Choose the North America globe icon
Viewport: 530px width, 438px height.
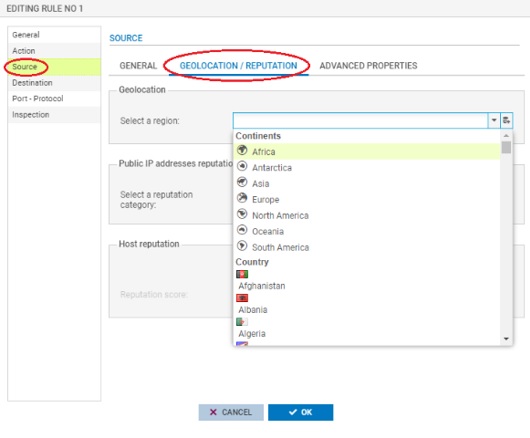tap(242, 214)
